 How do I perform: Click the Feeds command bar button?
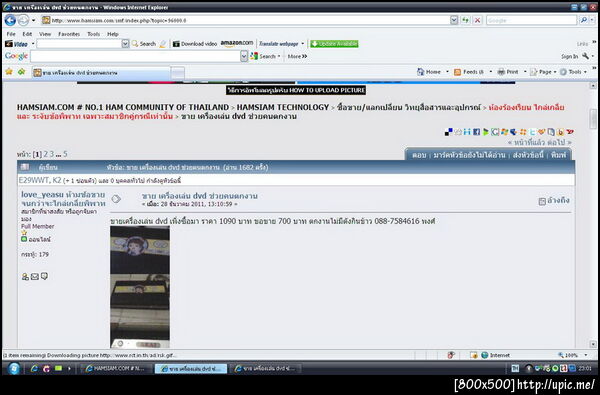pos(469,72)
